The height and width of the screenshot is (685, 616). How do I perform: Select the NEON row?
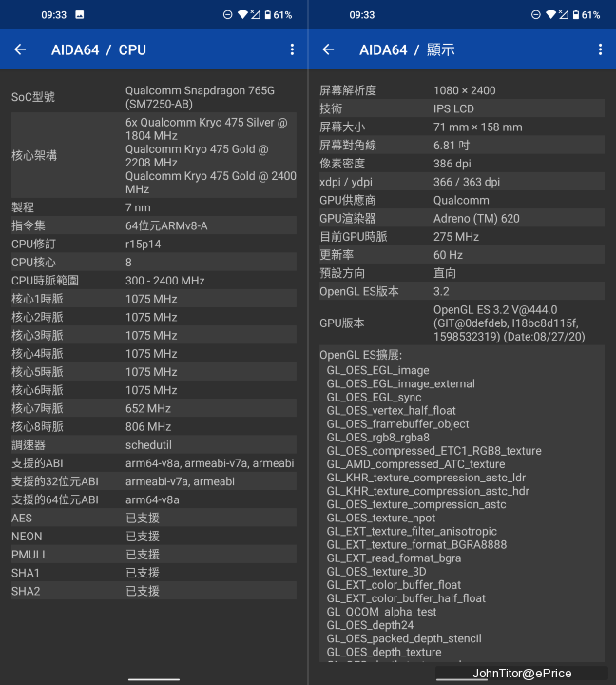154,536
